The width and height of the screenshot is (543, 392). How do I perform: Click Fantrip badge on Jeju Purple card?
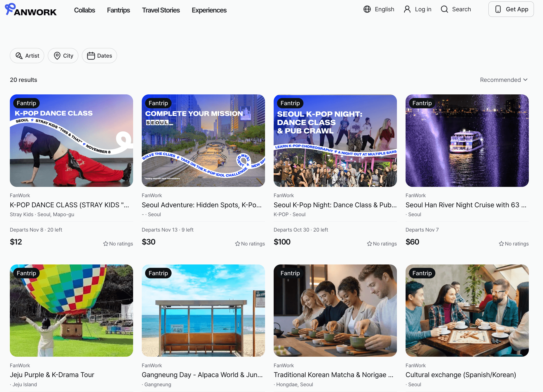[x=26, y=273]
